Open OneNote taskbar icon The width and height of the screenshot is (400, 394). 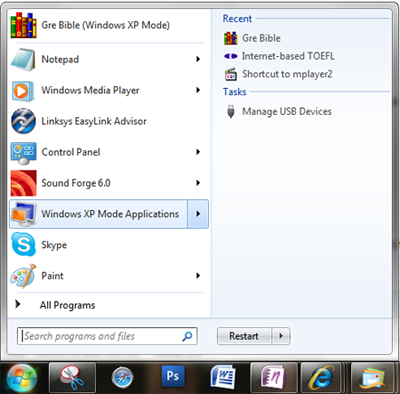(x=274, y=378)
